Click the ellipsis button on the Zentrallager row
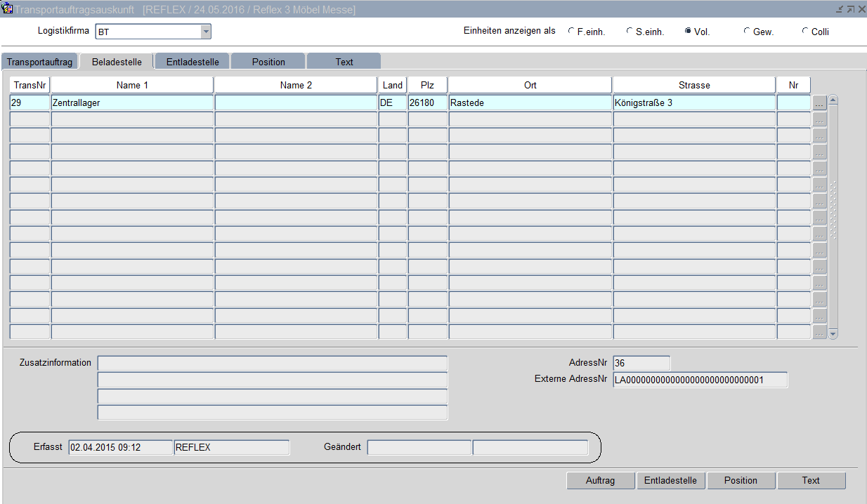867x504 pixels. (x=819, y=103)
